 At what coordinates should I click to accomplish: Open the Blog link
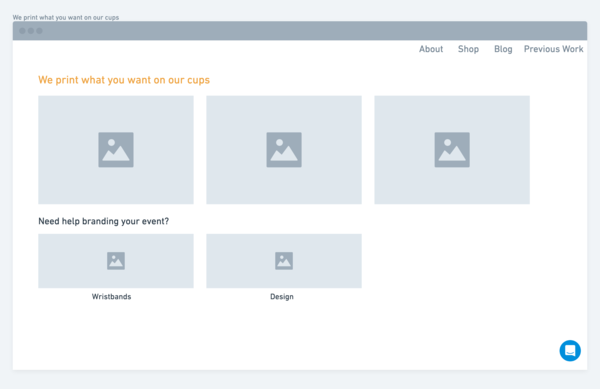(503, 49)
